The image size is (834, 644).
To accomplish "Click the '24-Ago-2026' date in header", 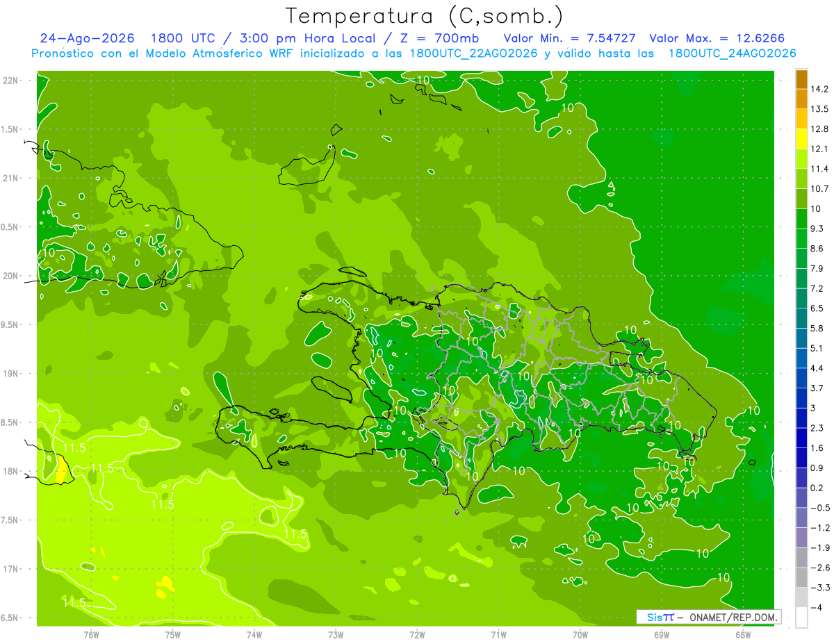I will tap(87, 38).
